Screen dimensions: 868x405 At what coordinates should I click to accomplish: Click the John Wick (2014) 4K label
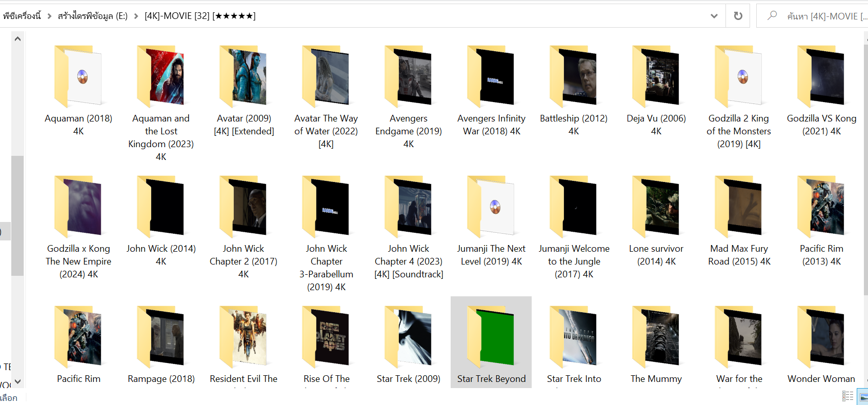click(x=161, y=255)
